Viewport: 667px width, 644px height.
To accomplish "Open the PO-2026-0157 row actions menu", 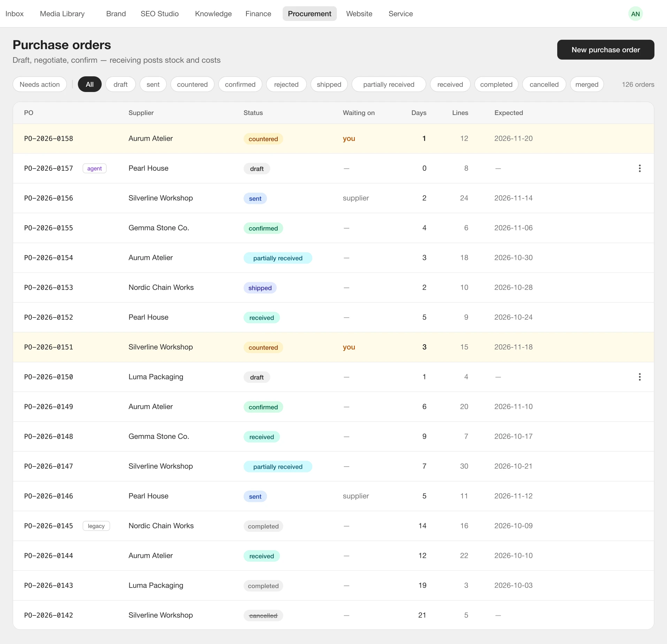I will [639, 168].
